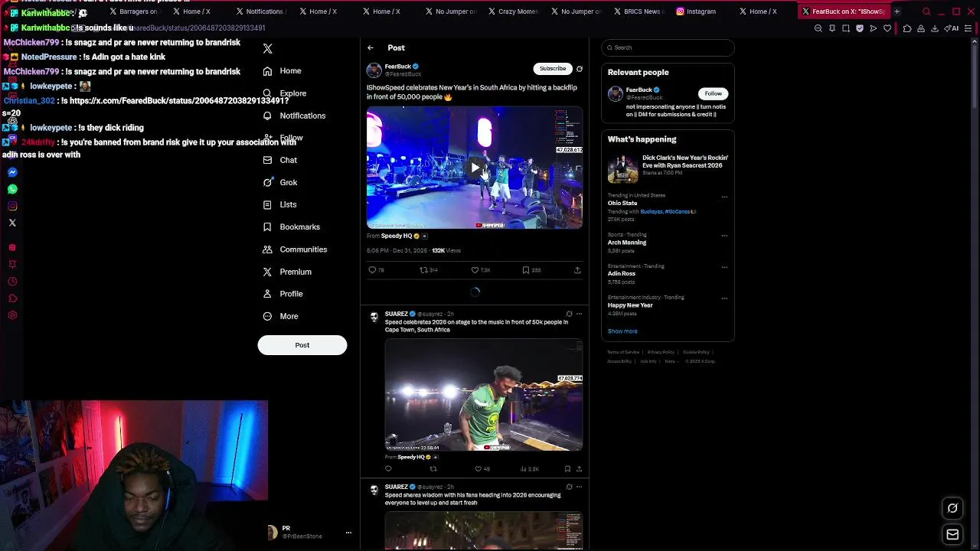This screenshot has height=551, width=980.
Task: Open Notifications in the X navigation
Action: 295,116
